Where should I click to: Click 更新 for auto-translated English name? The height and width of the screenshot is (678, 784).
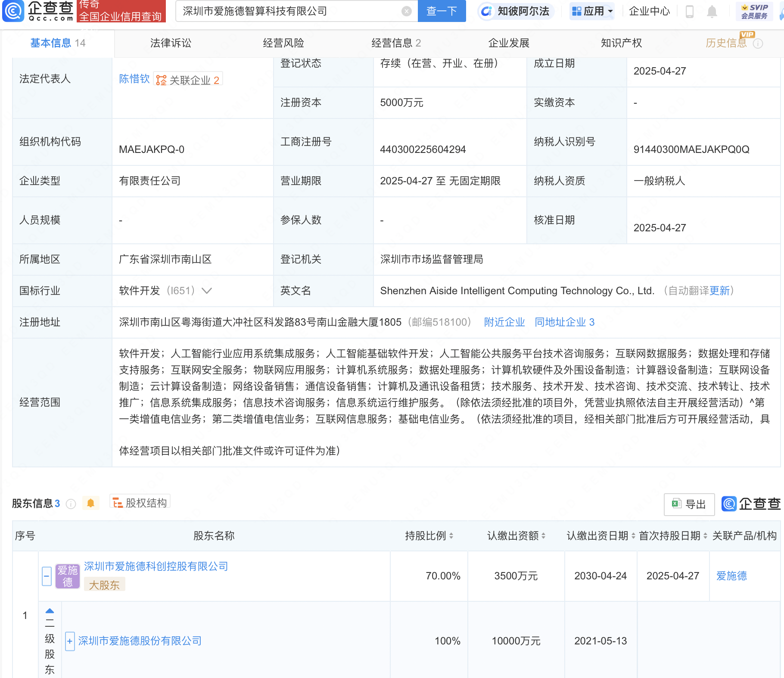click(719, 291)
